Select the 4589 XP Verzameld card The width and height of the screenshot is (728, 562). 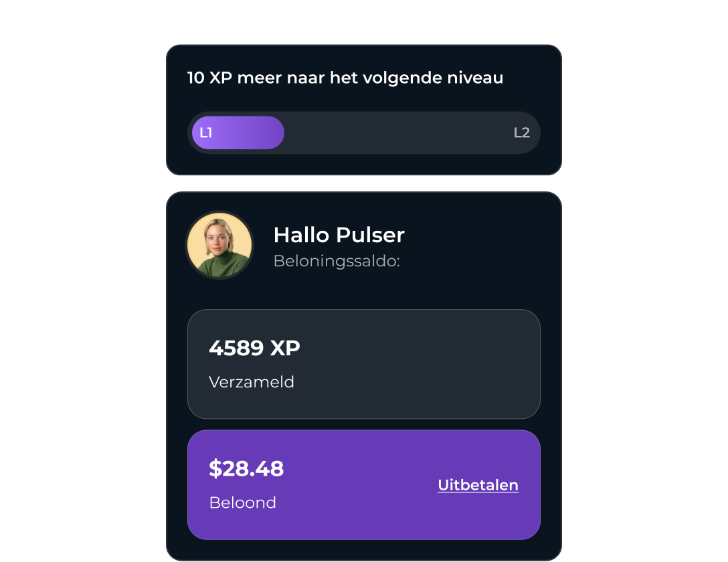pos(363,364)
